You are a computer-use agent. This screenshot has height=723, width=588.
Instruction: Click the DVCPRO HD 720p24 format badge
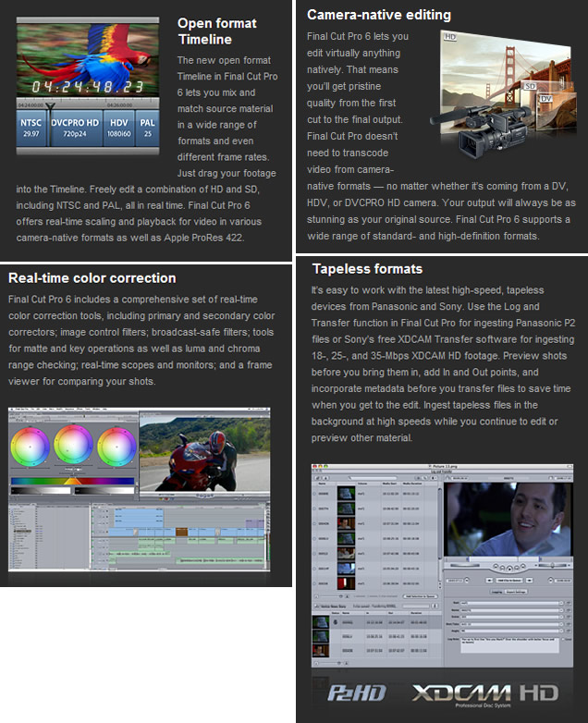click(x=75, y=128)
